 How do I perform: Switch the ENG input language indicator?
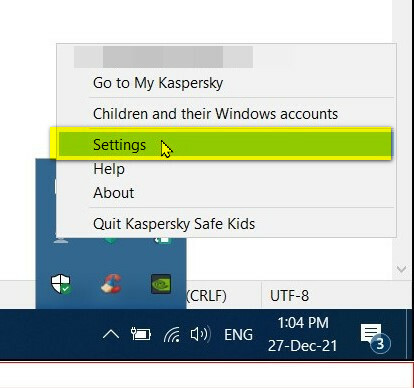pos(238,335)
